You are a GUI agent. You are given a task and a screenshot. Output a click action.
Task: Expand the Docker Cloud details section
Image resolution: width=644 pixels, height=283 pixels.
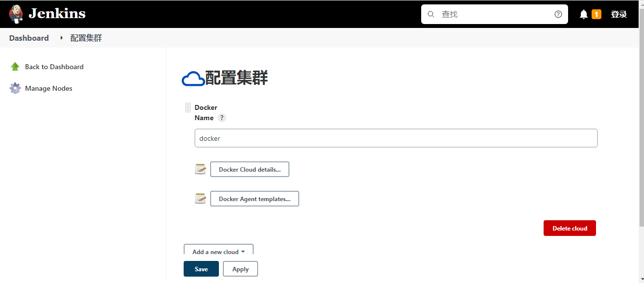[x=249, y=169]
